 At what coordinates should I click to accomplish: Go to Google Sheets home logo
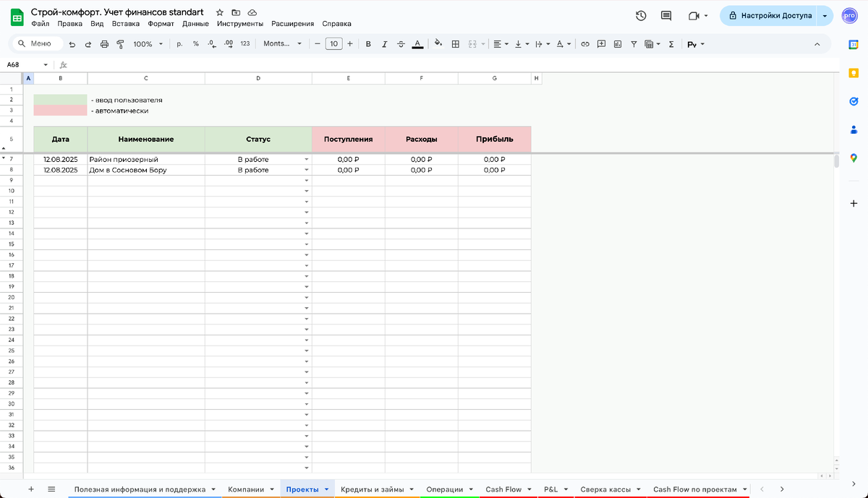(x=17, y=17)
